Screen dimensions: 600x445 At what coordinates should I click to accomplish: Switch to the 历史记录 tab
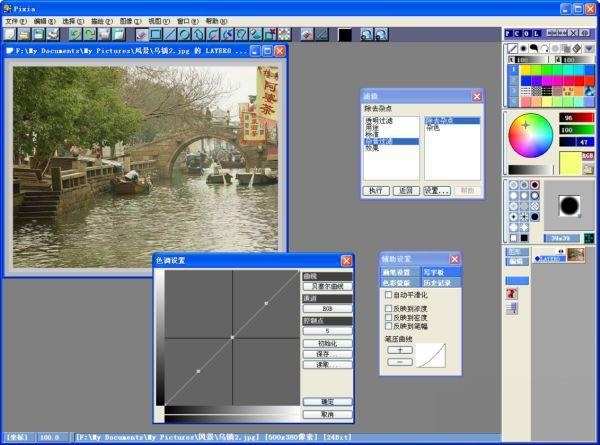point(441,283)
